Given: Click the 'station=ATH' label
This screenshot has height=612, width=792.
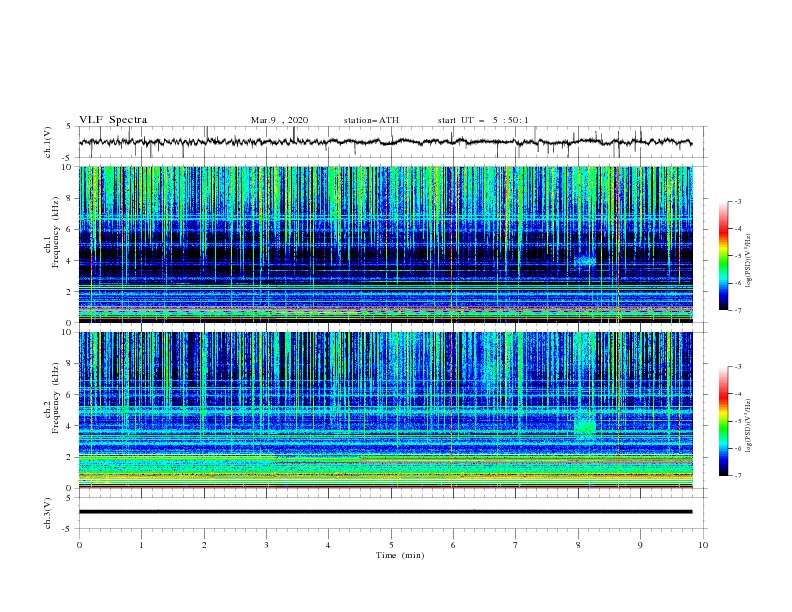Looking at the screenshot, I should coord(371,120).
